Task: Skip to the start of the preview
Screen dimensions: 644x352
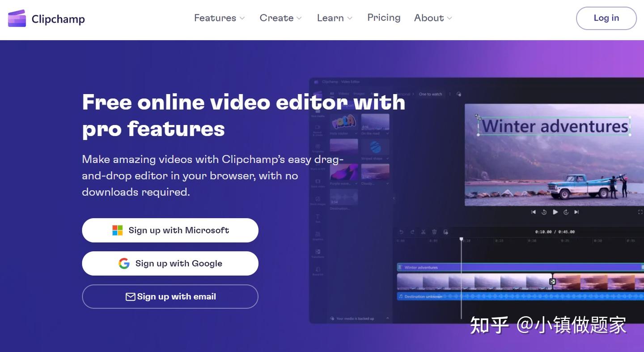Action: coord(534,212)
